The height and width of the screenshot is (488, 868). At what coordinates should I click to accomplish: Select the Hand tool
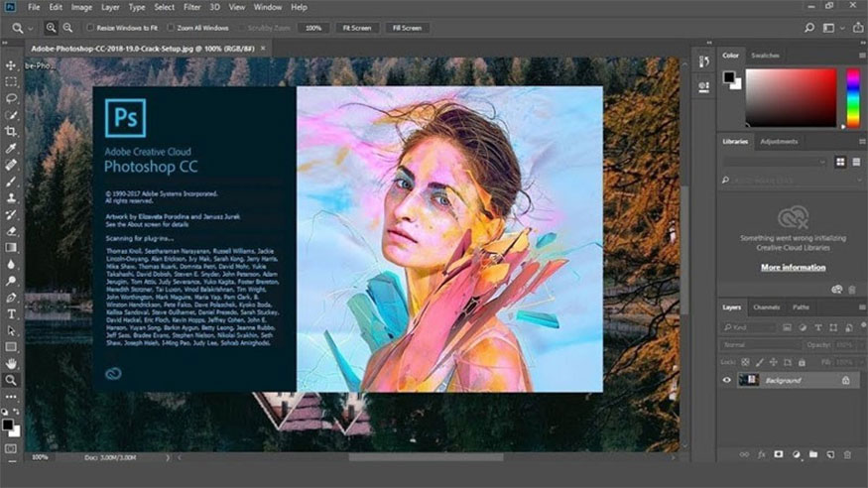click(x=11, y=363)
